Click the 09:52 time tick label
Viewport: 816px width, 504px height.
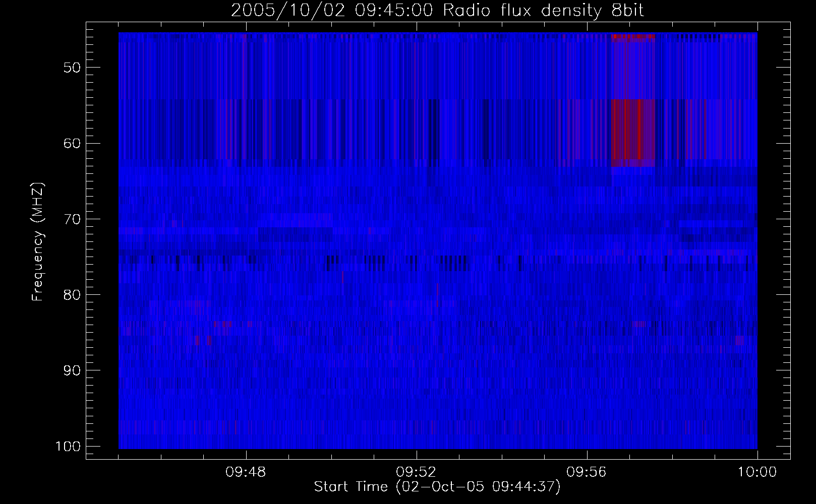click(417, 473)
